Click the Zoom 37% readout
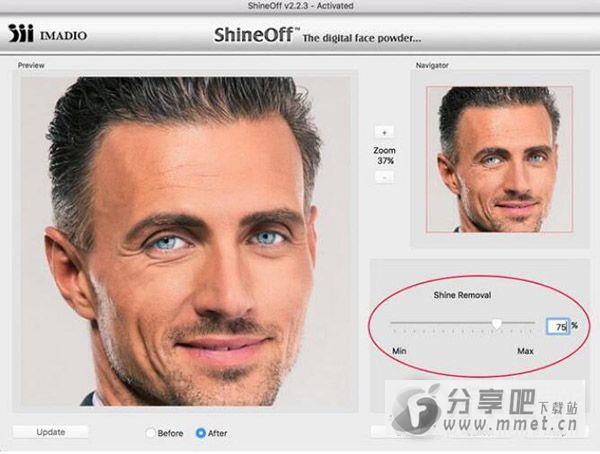 tap(385, 156)
